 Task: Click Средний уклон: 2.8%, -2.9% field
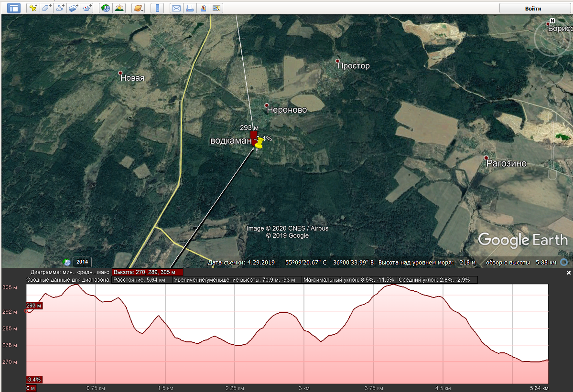[437, 280]
